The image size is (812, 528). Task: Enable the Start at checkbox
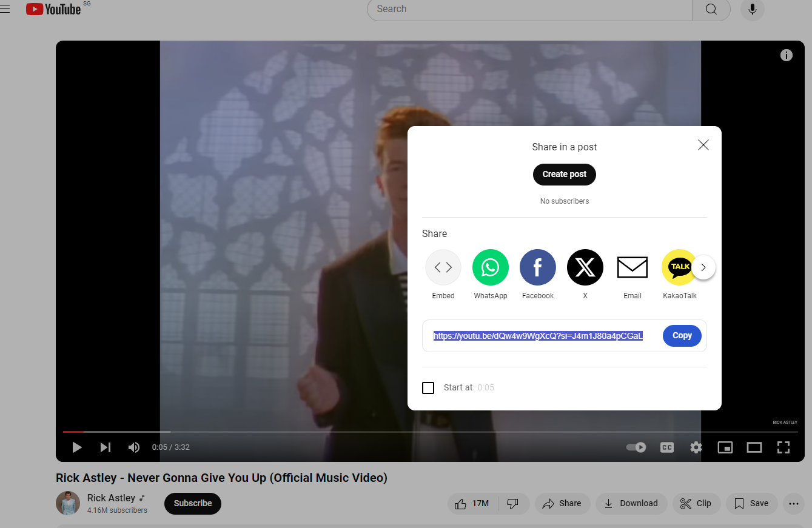click(x=428, y=388)
